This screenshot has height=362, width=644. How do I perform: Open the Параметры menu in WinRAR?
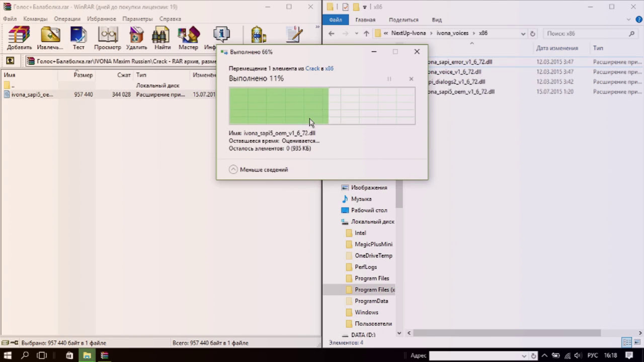pyautogui.click(x=137, y=19)
